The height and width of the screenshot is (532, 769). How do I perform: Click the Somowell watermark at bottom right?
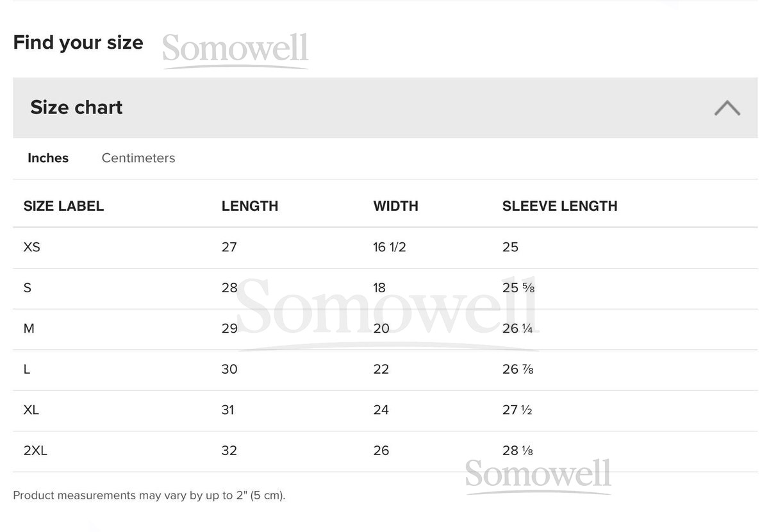click(x=538, y=475)
